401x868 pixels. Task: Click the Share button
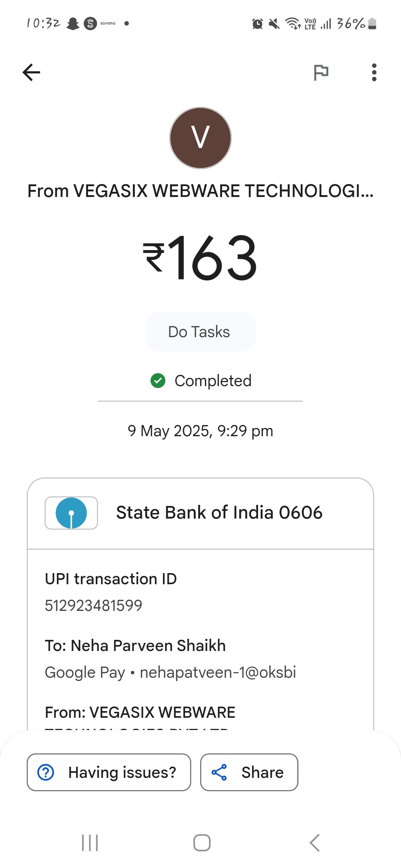point(249,772)
